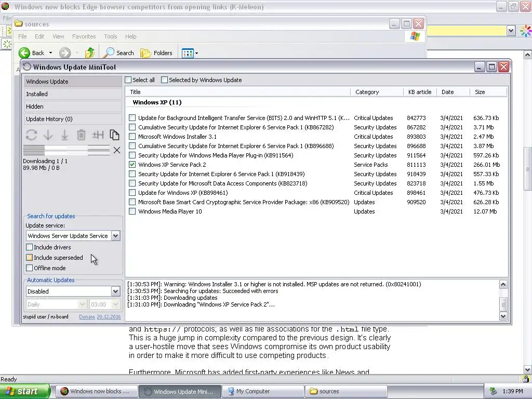The height and width of the screenshot is (399, 532).
Task: Click the Windows Update MiniTool title icon
Action: (27, 67)
